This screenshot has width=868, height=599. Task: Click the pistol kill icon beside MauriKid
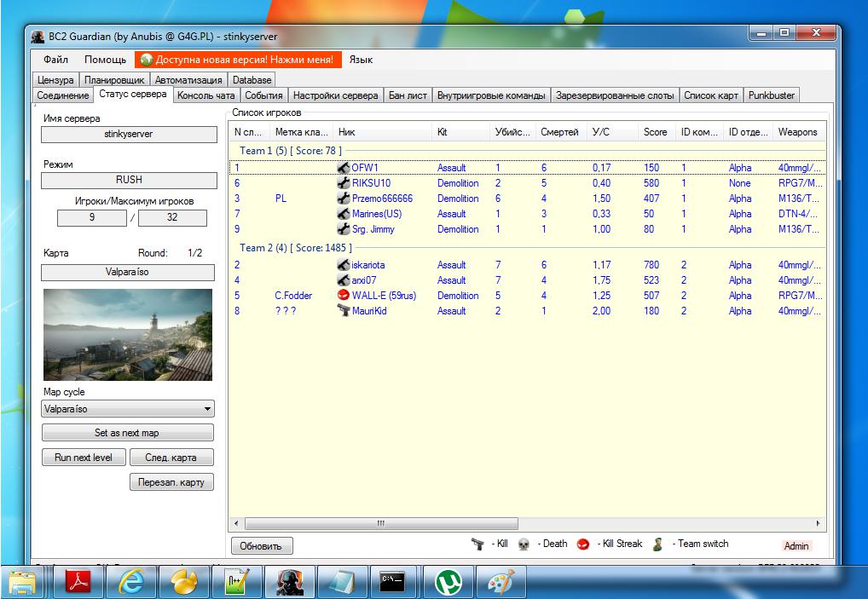344,311
